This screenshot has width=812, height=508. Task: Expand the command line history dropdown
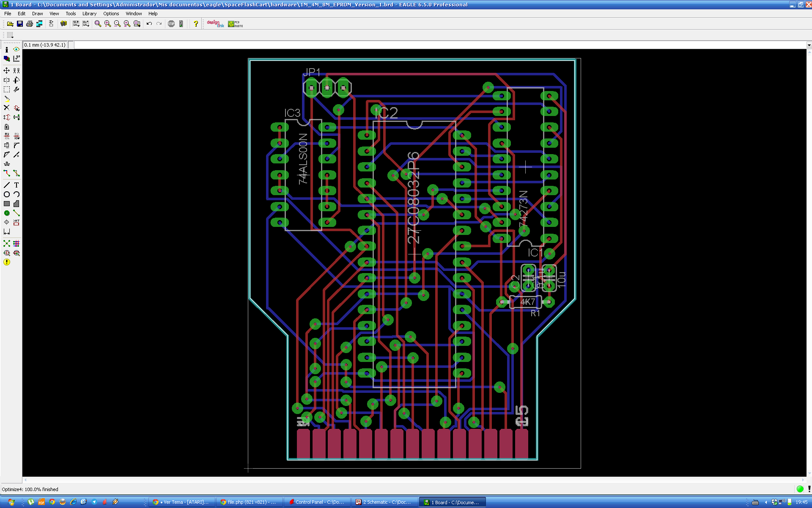pos(809,45)
